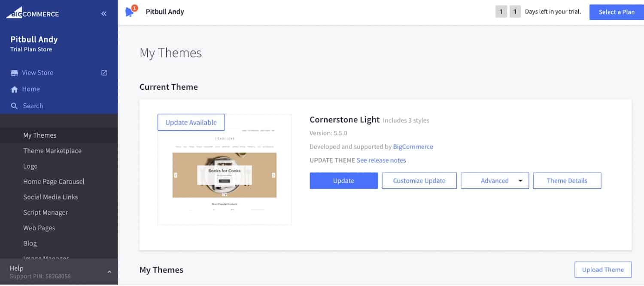This screenshot has width=644, height=286.
Task: Click the Cornerstone Light theme thumbnail
Action: coord(225,172)
